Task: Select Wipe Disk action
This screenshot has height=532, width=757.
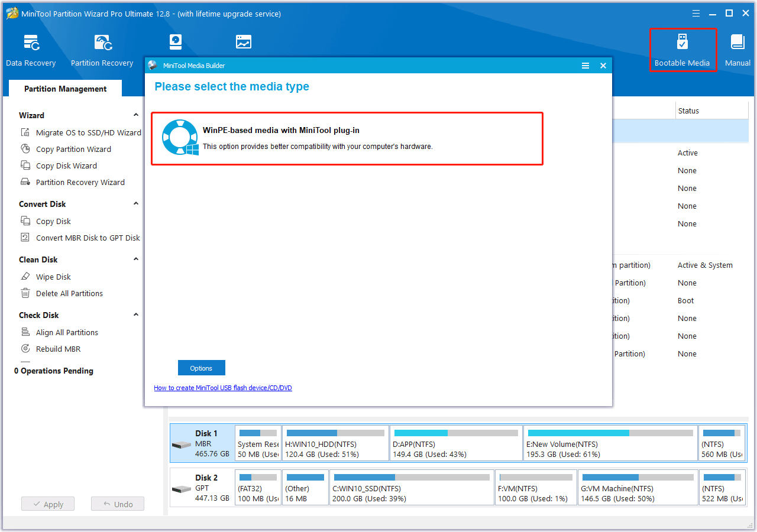Action: point(46,277)
